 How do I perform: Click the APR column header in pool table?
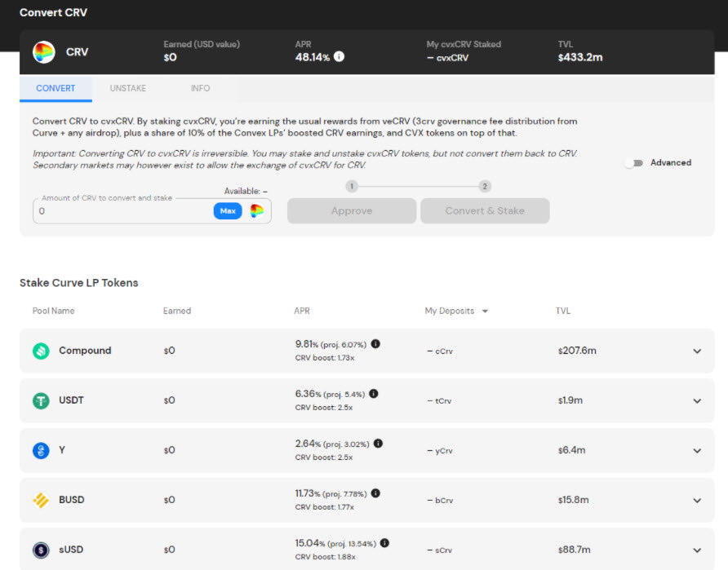[302, 311]
